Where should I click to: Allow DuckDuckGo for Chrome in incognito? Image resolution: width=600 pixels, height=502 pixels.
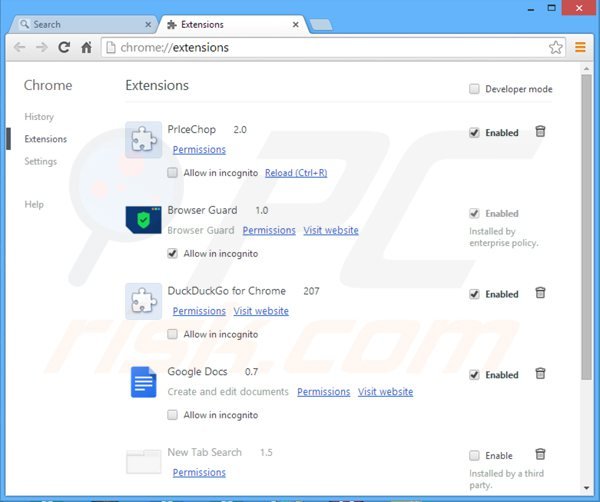(x=173, y=334)
